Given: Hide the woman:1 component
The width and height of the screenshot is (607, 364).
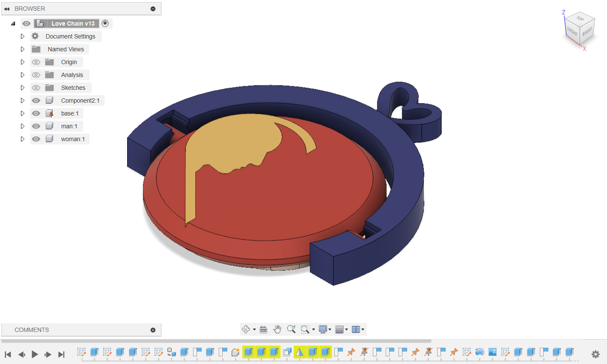Looking at the screenshot, I should [x=36, y=139].
